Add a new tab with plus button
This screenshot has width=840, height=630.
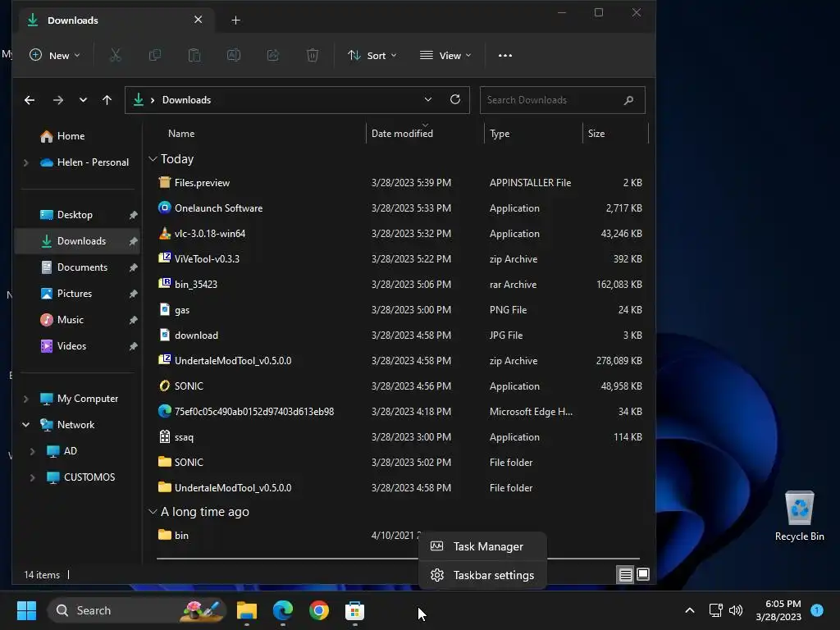pyautogui.click(x=235, y=21)
